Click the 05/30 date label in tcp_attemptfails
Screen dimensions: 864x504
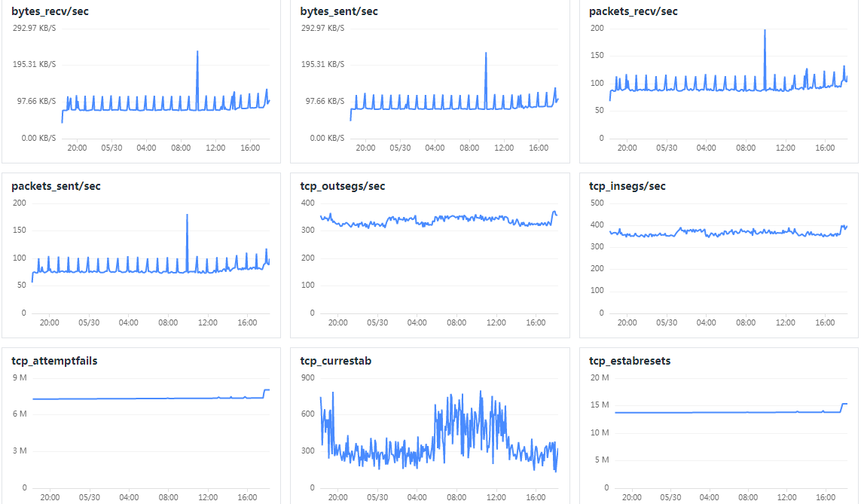click(90, 497)
